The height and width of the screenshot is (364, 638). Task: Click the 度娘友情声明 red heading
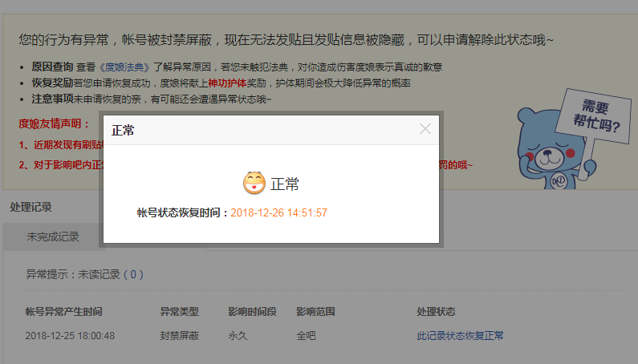55,123
